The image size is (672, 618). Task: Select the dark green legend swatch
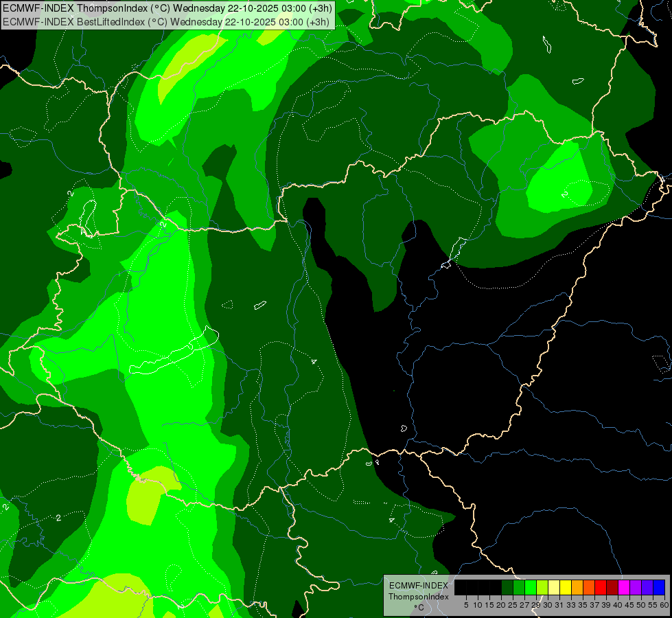click(507, 587)
